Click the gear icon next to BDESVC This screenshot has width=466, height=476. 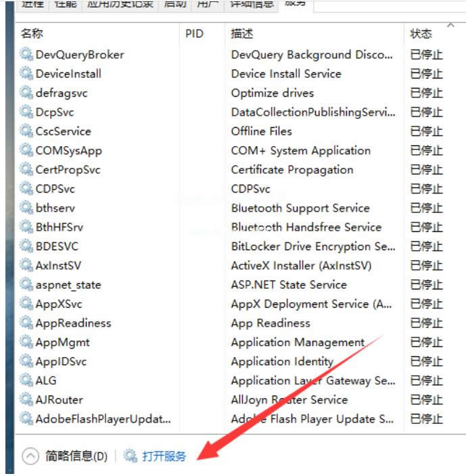tap(26, 246)
